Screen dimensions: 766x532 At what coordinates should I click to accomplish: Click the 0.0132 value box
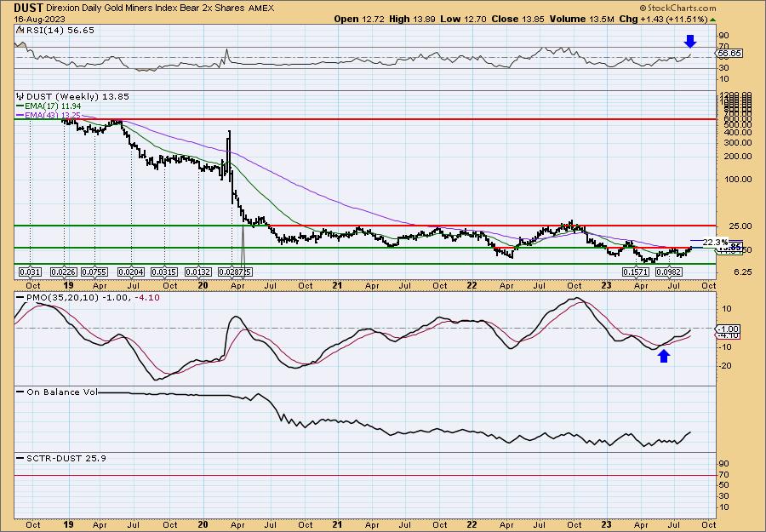coord(198,272)
